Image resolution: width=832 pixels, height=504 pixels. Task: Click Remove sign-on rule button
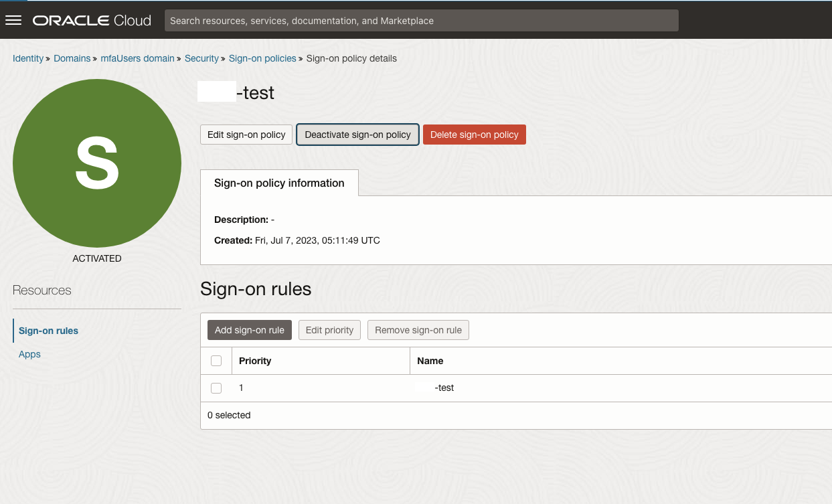[x=418, y=330]
